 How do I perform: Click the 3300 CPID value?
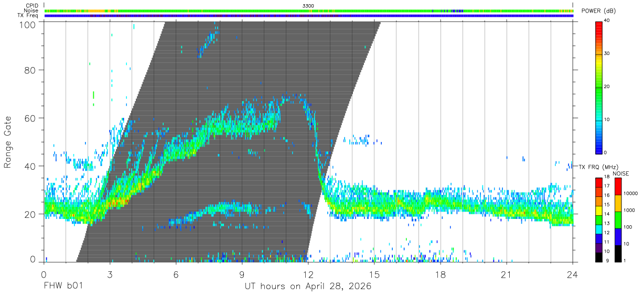[x=309, y=6]
